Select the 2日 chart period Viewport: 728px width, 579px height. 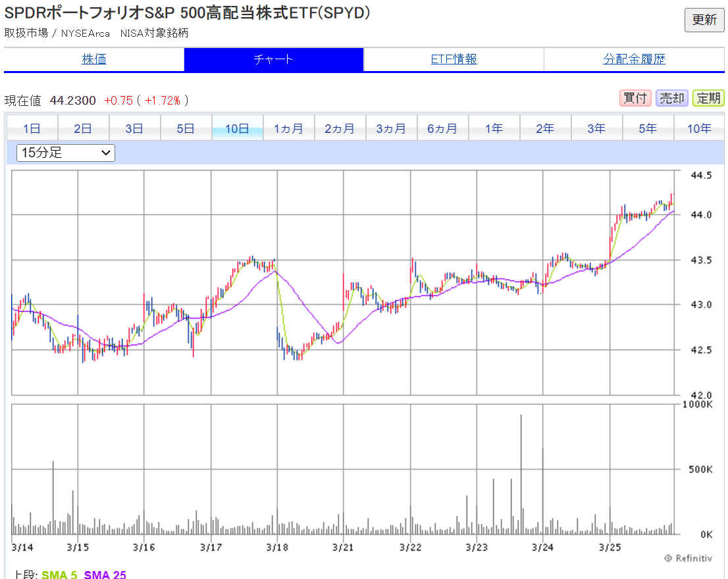(83, 128)
